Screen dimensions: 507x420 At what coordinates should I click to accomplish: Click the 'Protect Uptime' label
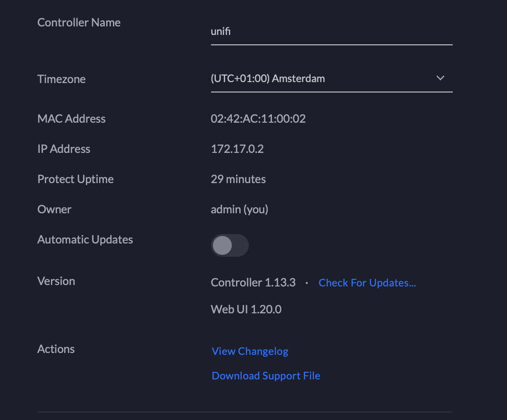click(x=76, y=179)
